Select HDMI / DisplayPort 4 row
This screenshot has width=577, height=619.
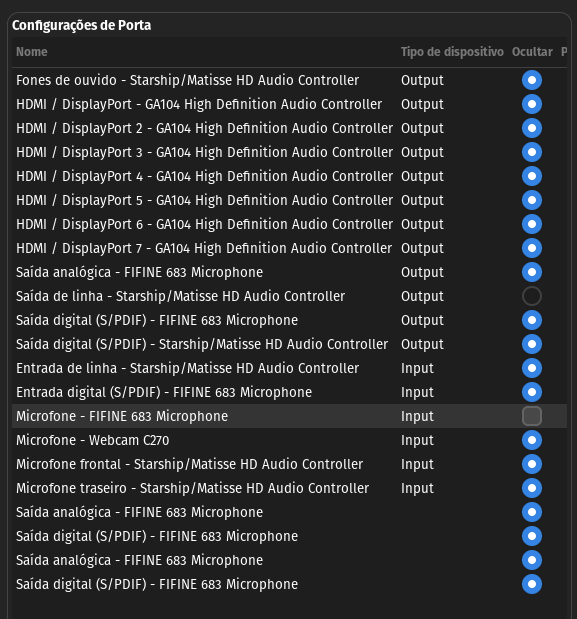289,176
